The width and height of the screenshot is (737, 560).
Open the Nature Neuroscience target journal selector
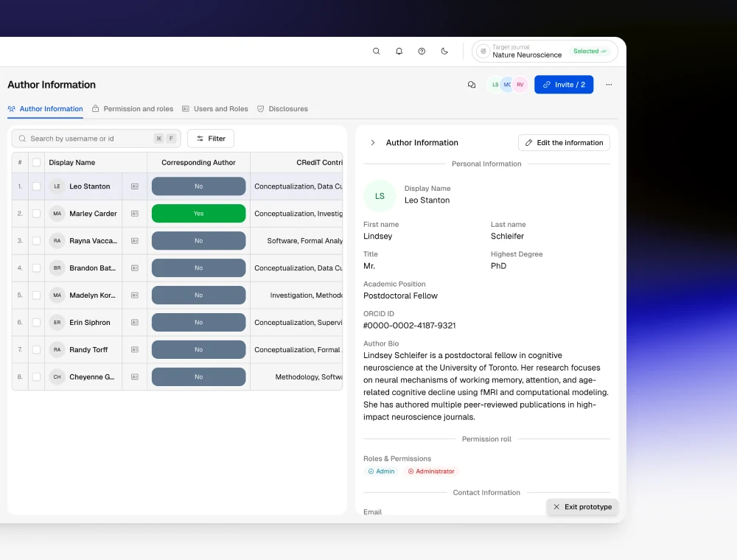point(545,51)
